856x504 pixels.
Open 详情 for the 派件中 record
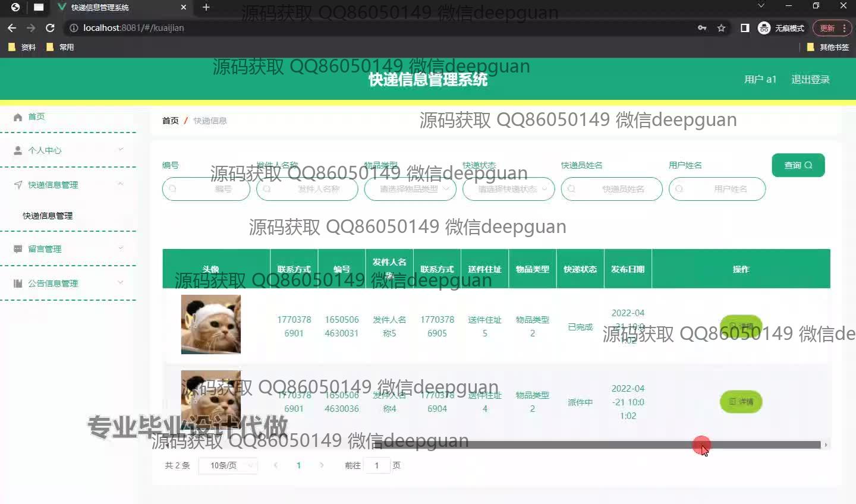(741, 402)
